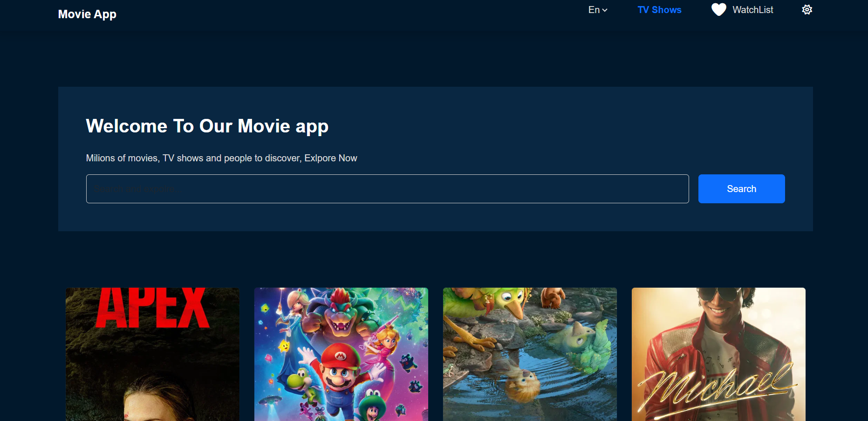Viewport: 868px width, 421px height.
Task: Open the En language dropdown
Action: [x=598, y=10]
